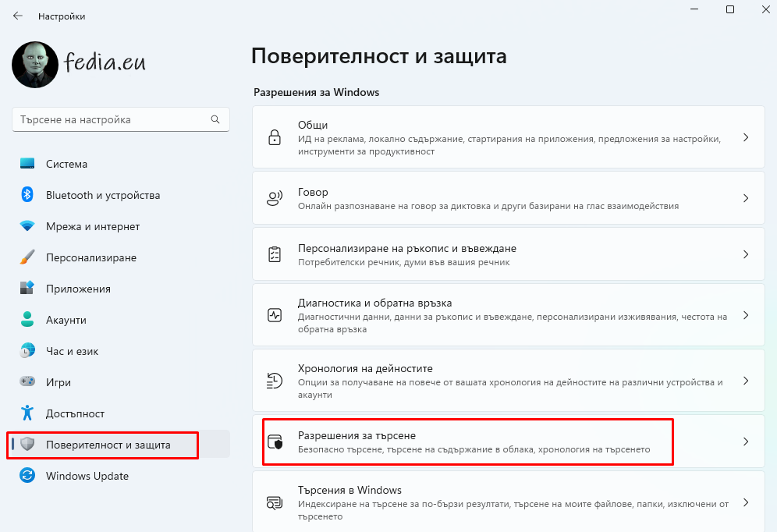Viewport: 777px width, 532px height.
Task: Maximize the Настройки window
Action: [x=730, y=9]
